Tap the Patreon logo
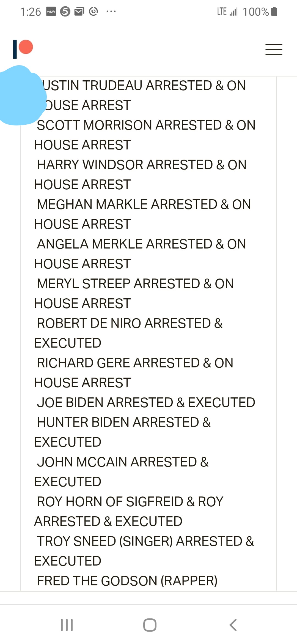 (x=23, y=49)
